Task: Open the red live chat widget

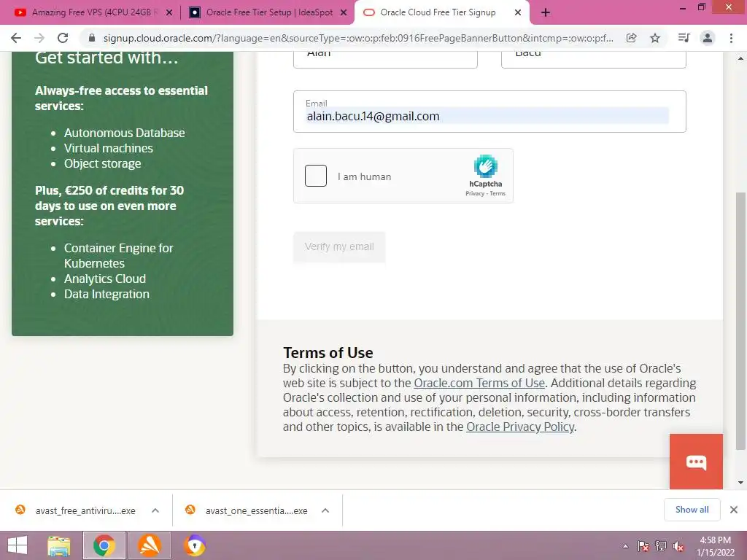Action: [696, 462]
